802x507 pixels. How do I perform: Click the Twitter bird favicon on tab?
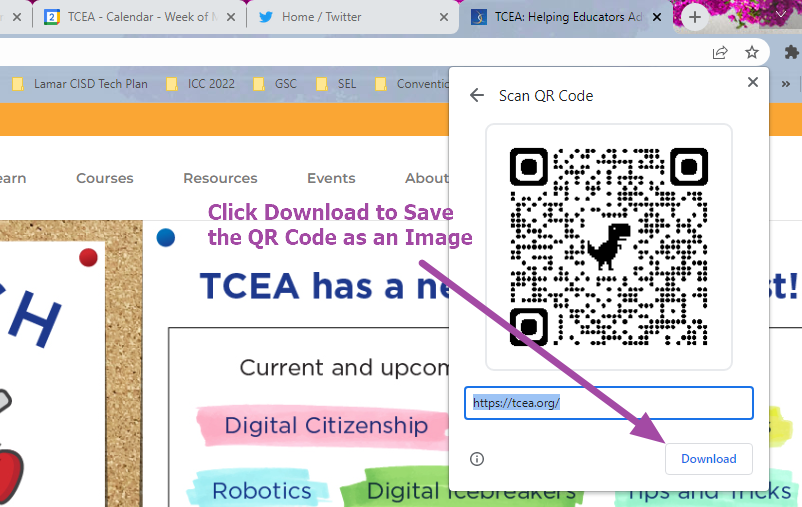[265, 17]
